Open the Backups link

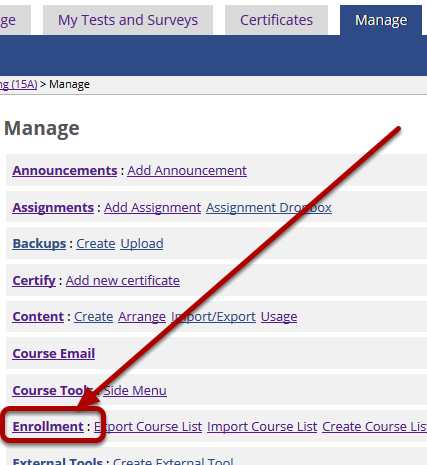(x=39, y=243)
